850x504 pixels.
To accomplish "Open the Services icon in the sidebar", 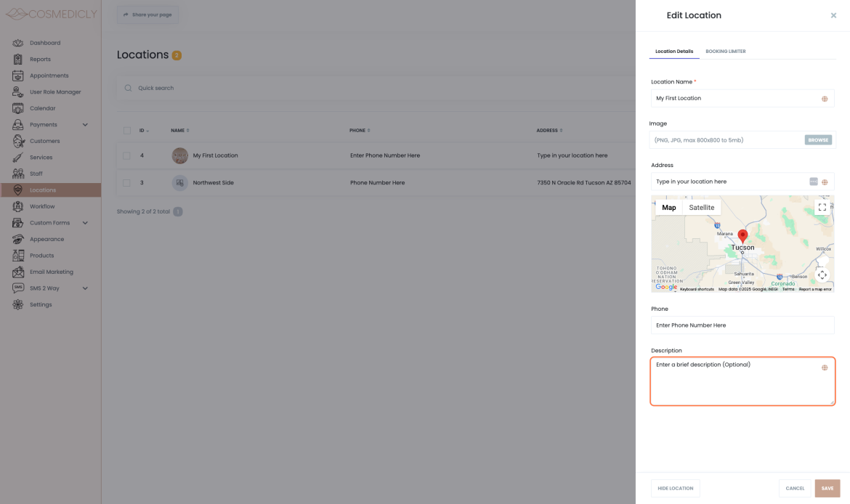I will [18, 157].
